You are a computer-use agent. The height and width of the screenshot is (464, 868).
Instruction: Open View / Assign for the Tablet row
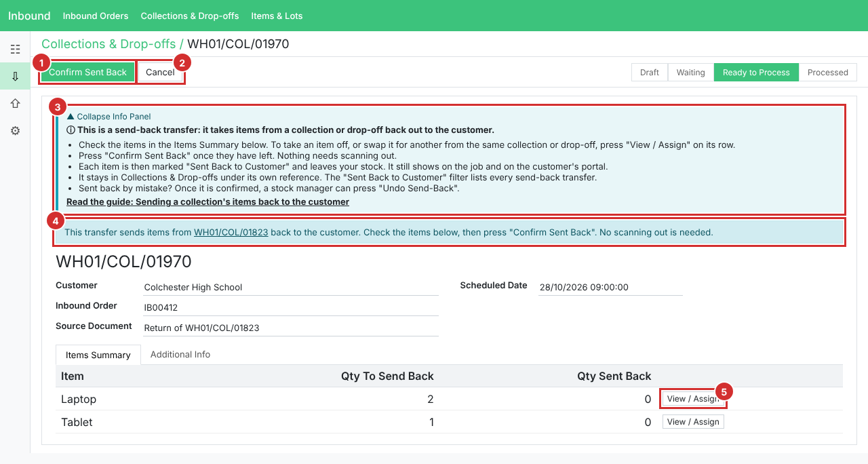click(693, 422)
